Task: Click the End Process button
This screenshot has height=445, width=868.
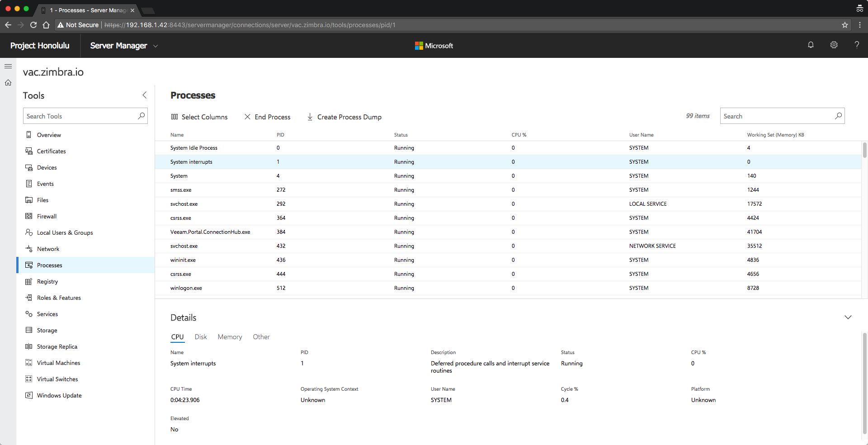Action: 268,117
